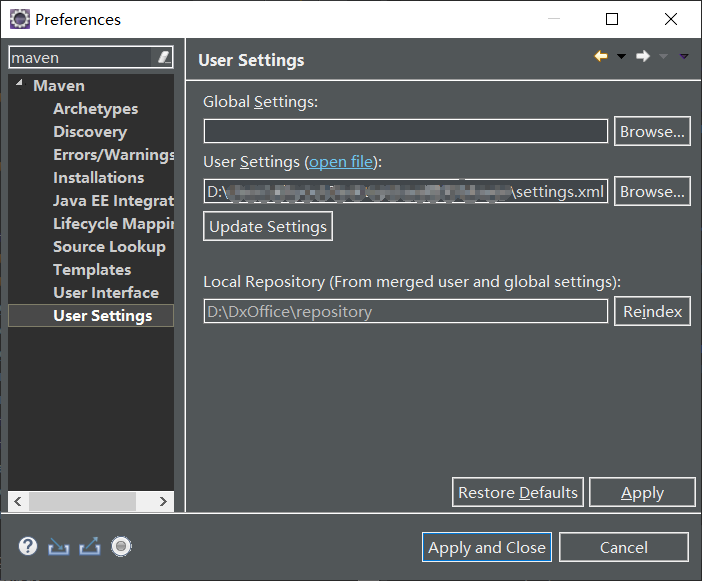Image resolution: width=702 pixels, height=581 pixels.
Task: Open the Installations preference page
Action: [98, 178]
